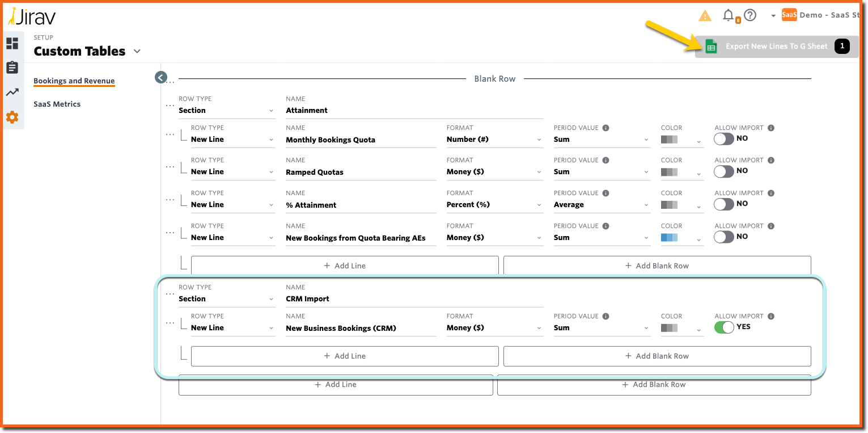The image size is (868, 433).
Task: Click Export New Lines To G Sheet button
Action: [777, 47]
